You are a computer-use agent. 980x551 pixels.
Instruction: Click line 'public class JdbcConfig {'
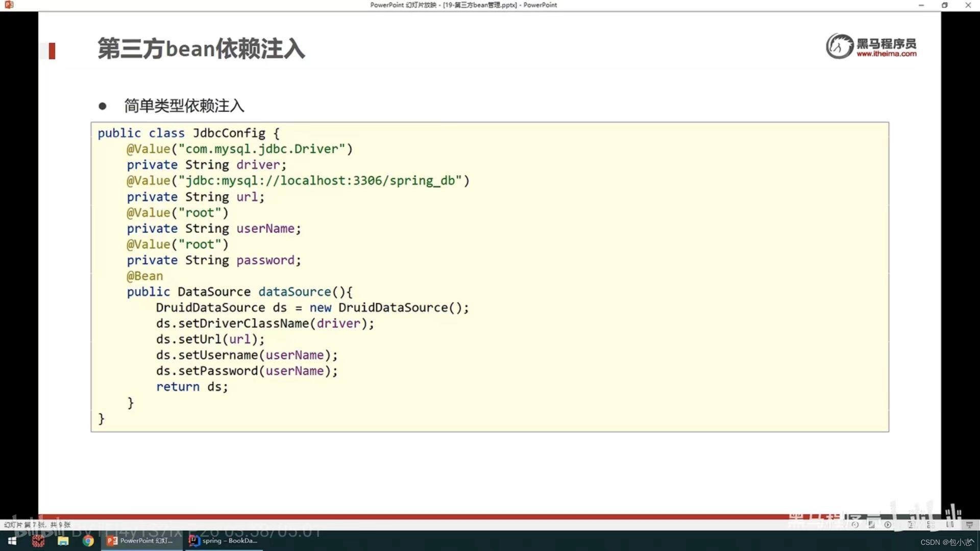click(x=189, y=133)
